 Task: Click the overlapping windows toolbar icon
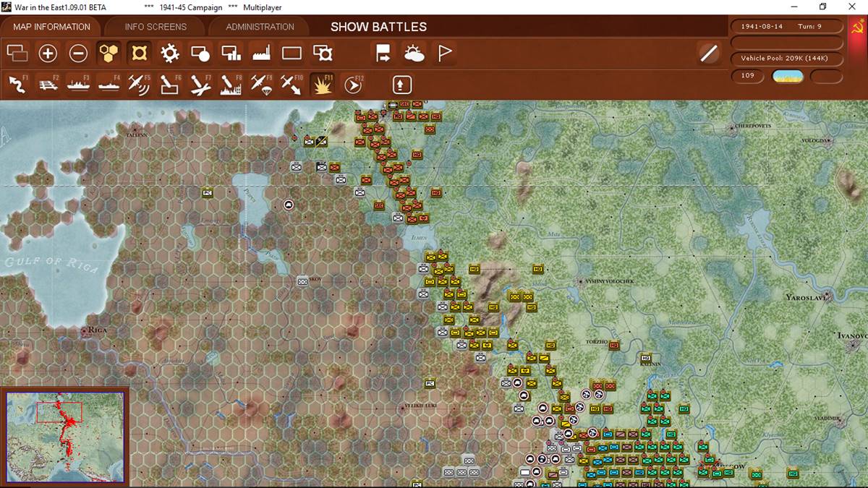(x=17, y=53)
